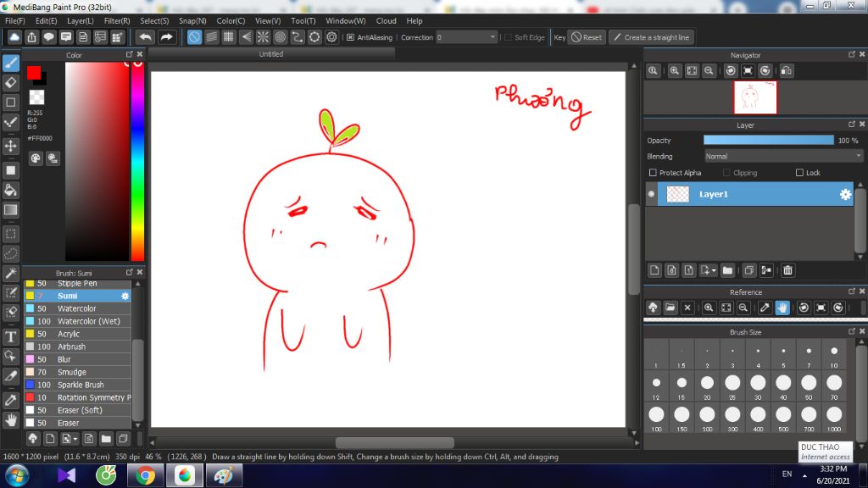The image size is (868, 488).
Task: Click the Undo arrow in toolbar
Action: click(x=145, y=37)
